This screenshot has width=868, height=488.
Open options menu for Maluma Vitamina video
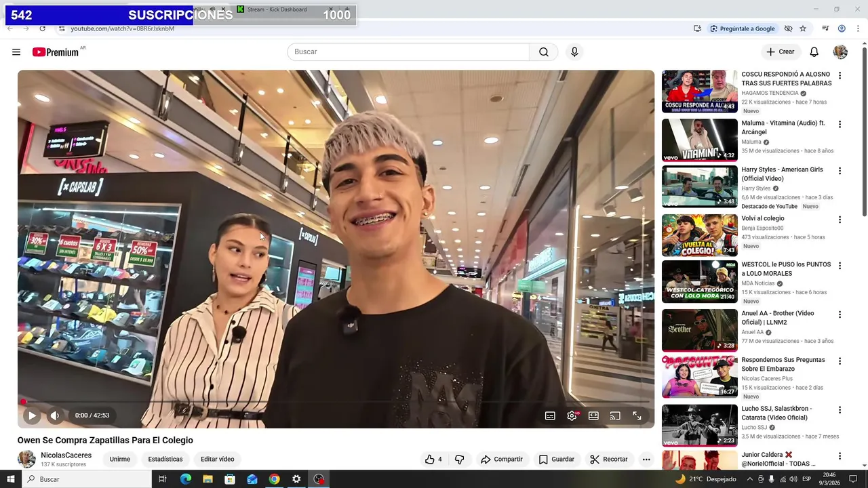coord(840,125)
